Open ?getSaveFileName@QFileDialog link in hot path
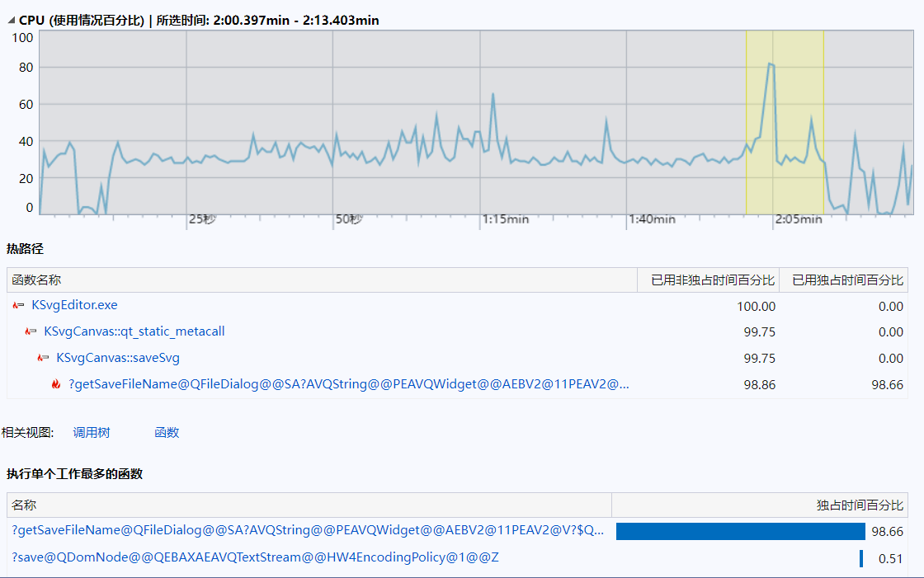Viewport: 924px width, 578px height. (x=349, y=384)
